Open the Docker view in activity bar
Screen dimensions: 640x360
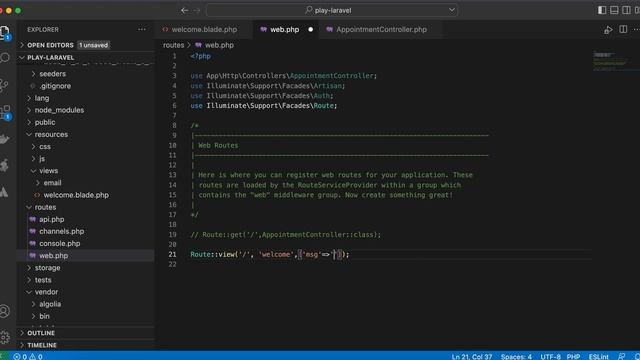coord(4,139)
